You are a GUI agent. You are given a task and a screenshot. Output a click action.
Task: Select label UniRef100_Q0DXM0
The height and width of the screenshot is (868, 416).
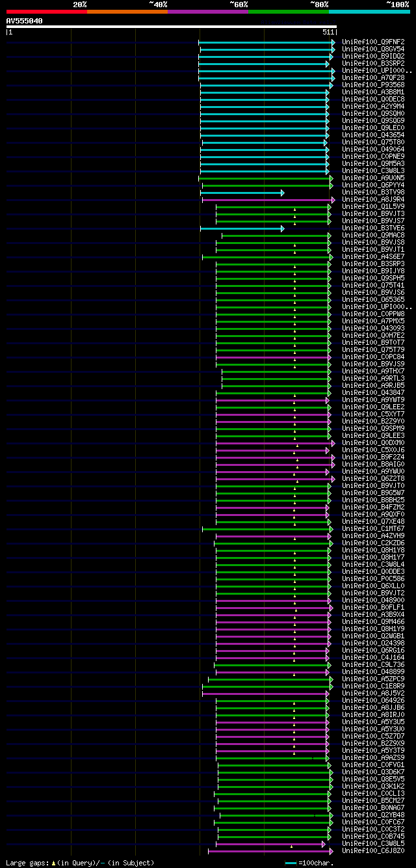coord(374,442)
